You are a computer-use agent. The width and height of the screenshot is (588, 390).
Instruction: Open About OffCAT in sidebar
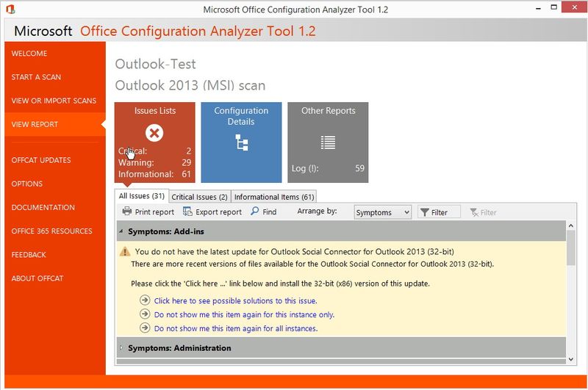pyautogui.click(x=37, y=278)
